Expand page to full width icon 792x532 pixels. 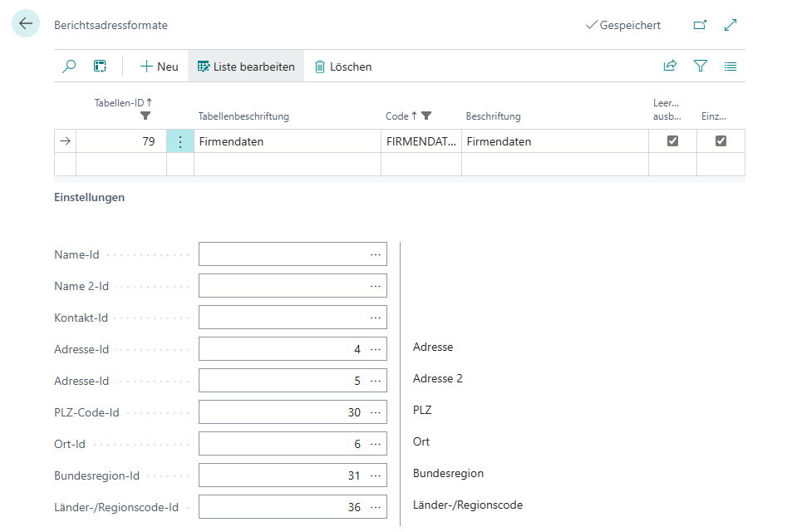(731, 25)
